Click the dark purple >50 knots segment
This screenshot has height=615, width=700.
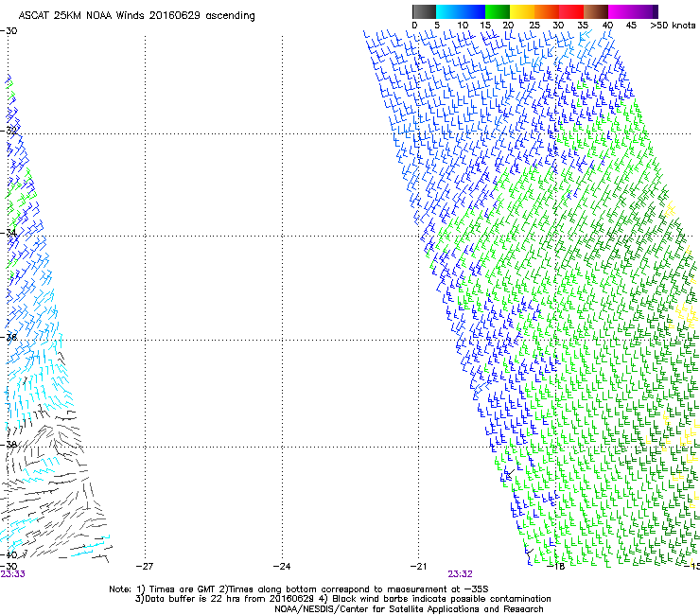coord(656,11)
